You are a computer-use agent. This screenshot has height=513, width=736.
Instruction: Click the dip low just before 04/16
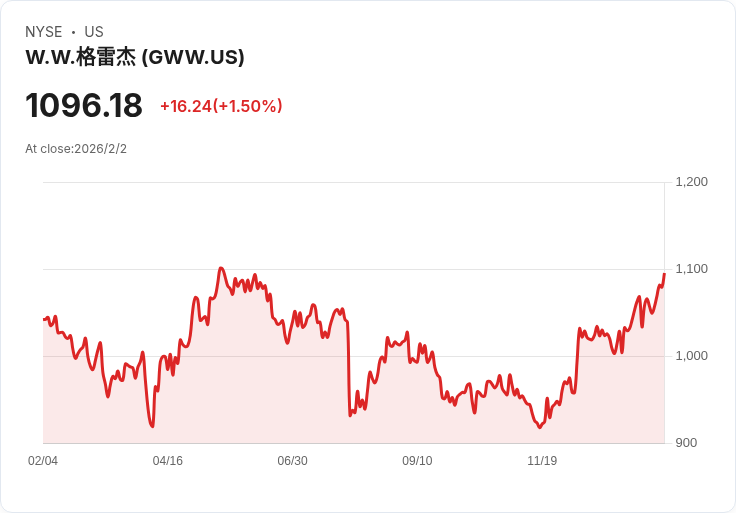(x=152, y=426)
